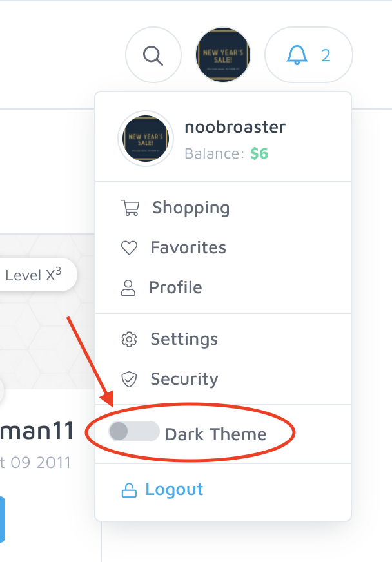Click the shopping cart icon
This screenshot has width=392, height=562.
pos(130,208)
